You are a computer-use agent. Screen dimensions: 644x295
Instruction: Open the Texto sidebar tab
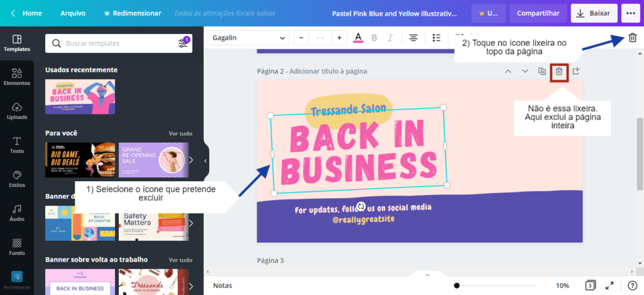(17, 145)
